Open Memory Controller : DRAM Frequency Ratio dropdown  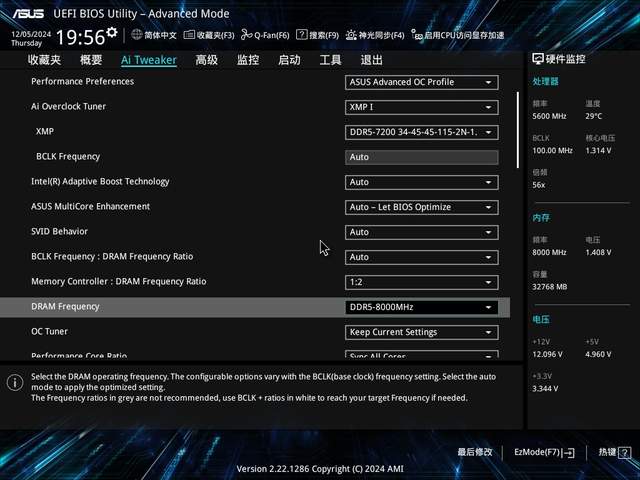[x=422, y=282]
